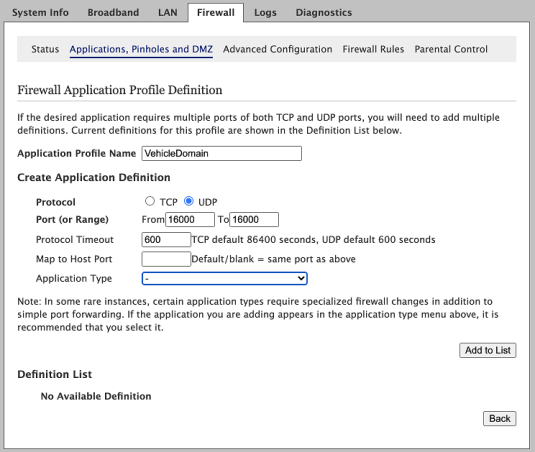This screenshot has height=452, width=535.
Task: Open the System Info tab
Action: [x=40, y=13]
